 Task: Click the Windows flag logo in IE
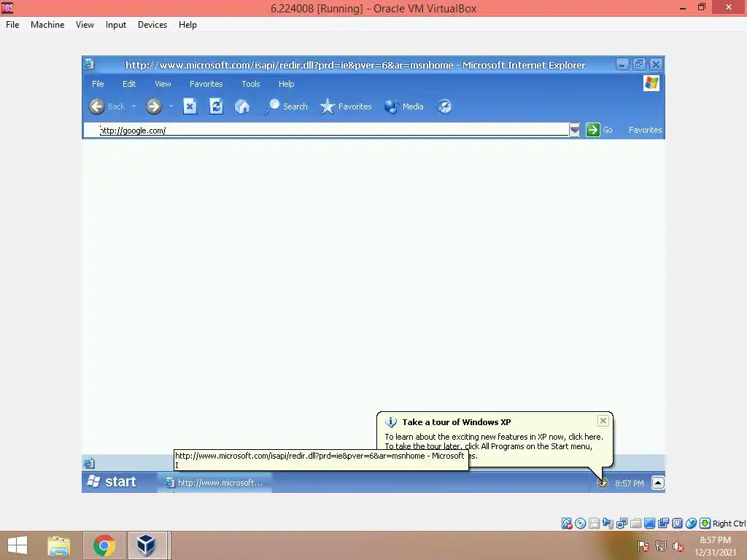(x=651, y=83)
